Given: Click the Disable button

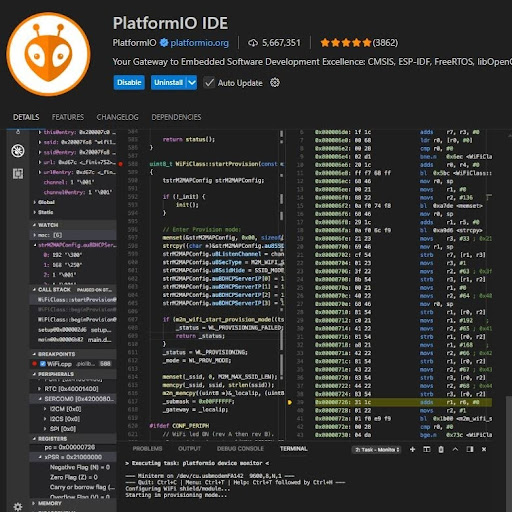Looking at the screenshot, I should point(129,83).
